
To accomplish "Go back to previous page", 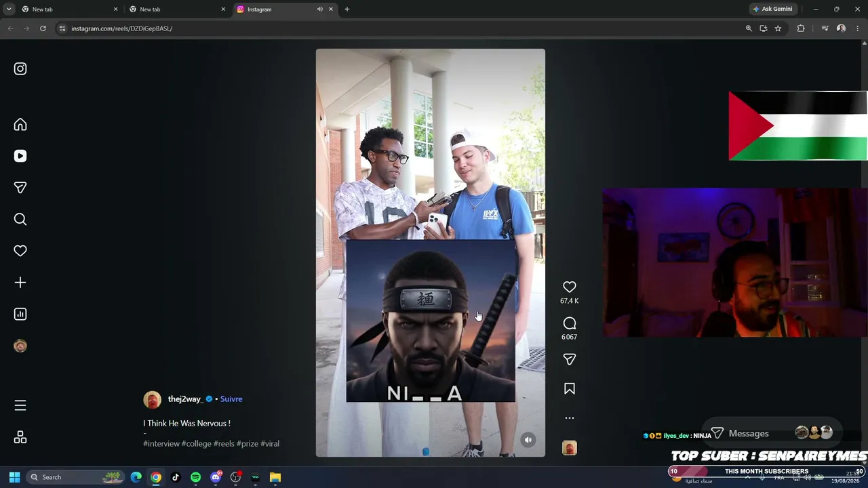I will click(x=10, y=28).
